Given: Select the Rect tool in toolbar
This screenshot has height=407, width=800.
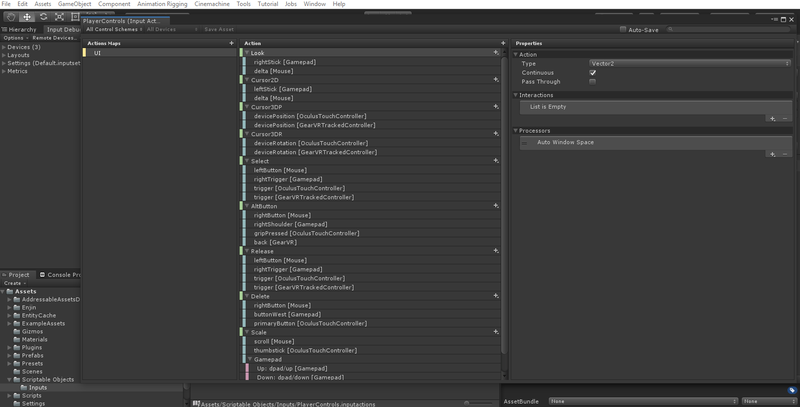Looking at the screenshot, I should coord(75,17).
